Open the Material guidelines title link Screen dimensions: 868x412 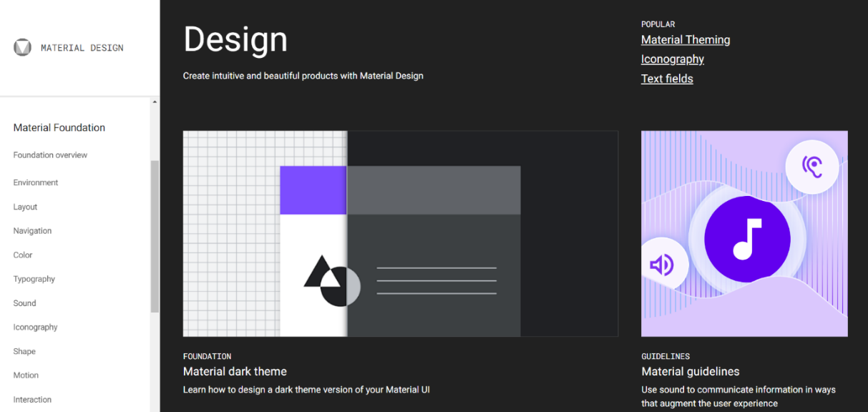[691, 371]
